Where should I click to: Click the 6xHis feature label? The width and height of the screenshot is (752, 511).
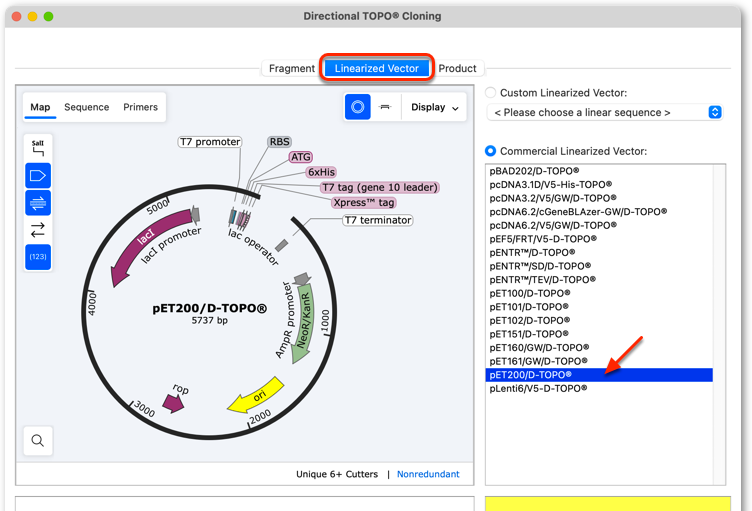[x=321, y=172]
